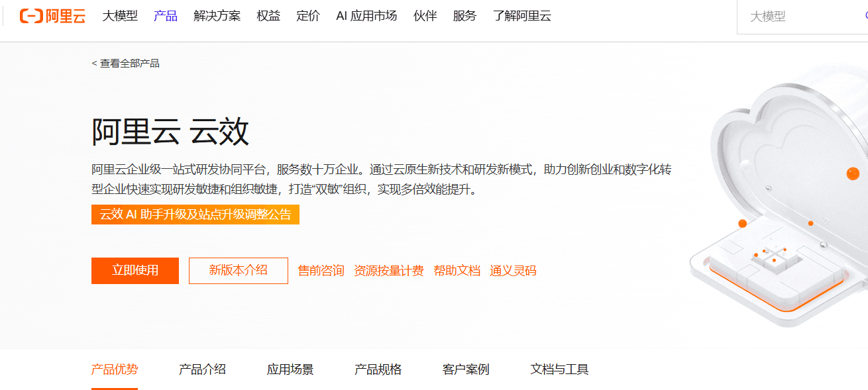Go to the 定价 page
Viewport: 868px width, 390px height.
[308, 16]
